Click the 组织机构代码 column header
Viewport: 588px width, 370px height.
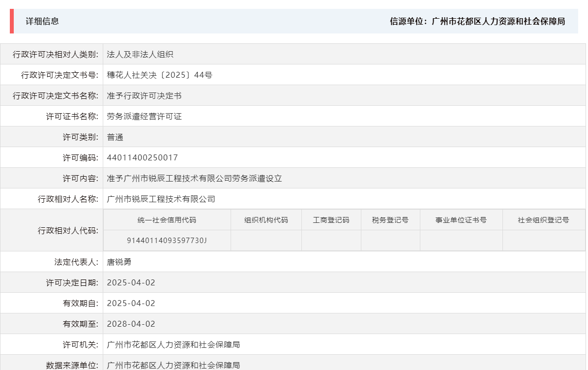point(266,220)
